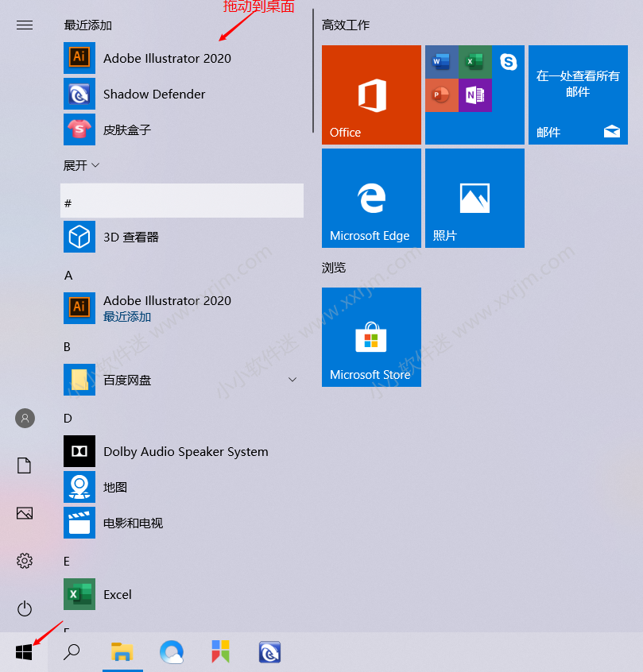Launch Excel from the app list
The height and width of the screenshot is (672, 643).
(x=118, y=595)
